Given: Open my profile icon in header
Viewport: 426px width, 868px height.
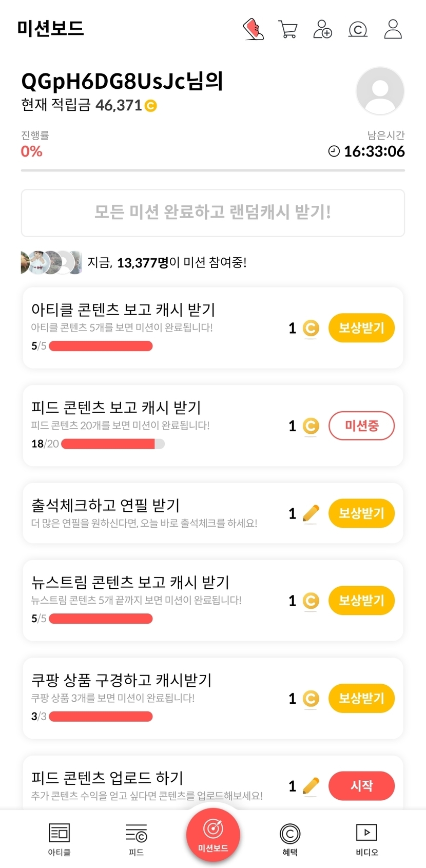Looking at the screenshot, I should (393, 29).
